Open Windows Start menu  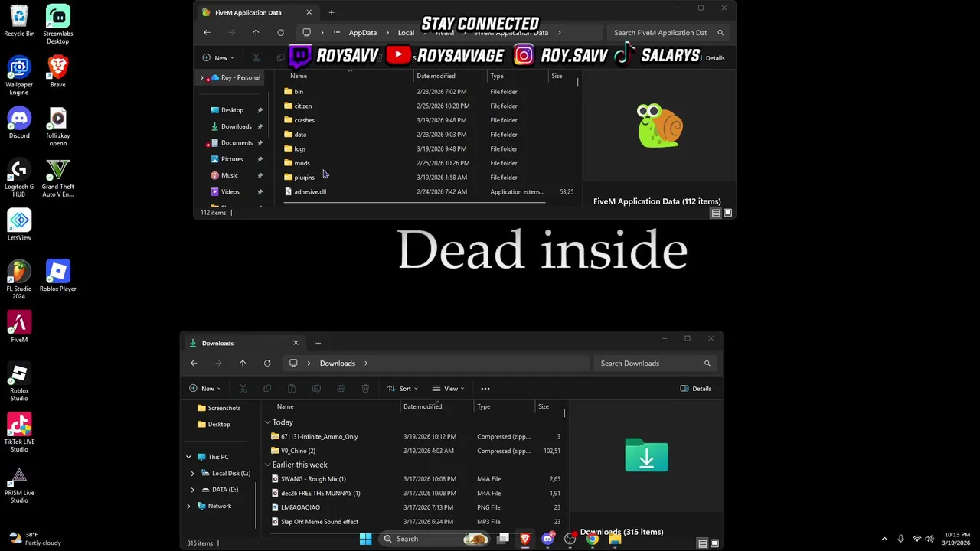click(x=365, y=539)
